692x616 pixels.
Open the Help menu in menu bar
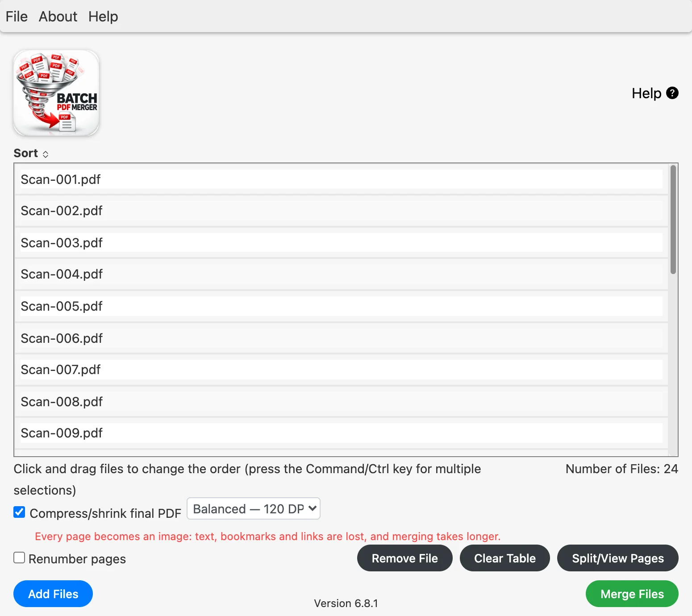pyautogui.click(x=103, y=17)
